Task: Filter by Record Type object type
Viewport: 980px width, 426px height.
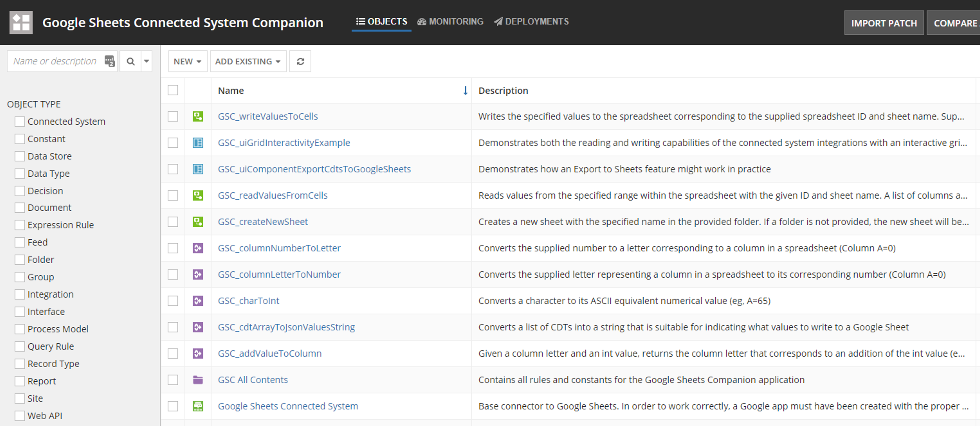Action: (x=20, y=364)
